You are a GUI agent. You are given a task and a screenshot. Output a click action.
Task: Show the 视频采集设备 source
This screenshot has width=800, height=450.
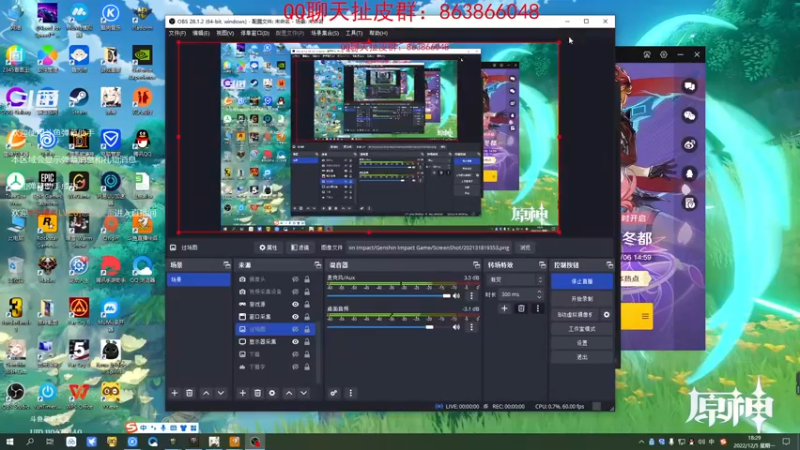(x=295, y=292)
